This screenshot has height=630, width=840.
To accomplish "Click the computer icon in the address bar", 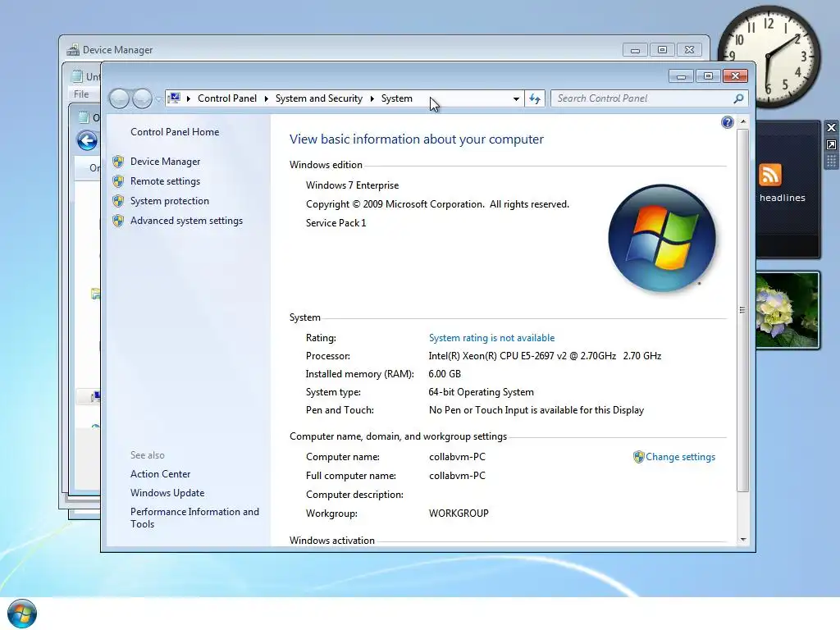I will 174,98.
